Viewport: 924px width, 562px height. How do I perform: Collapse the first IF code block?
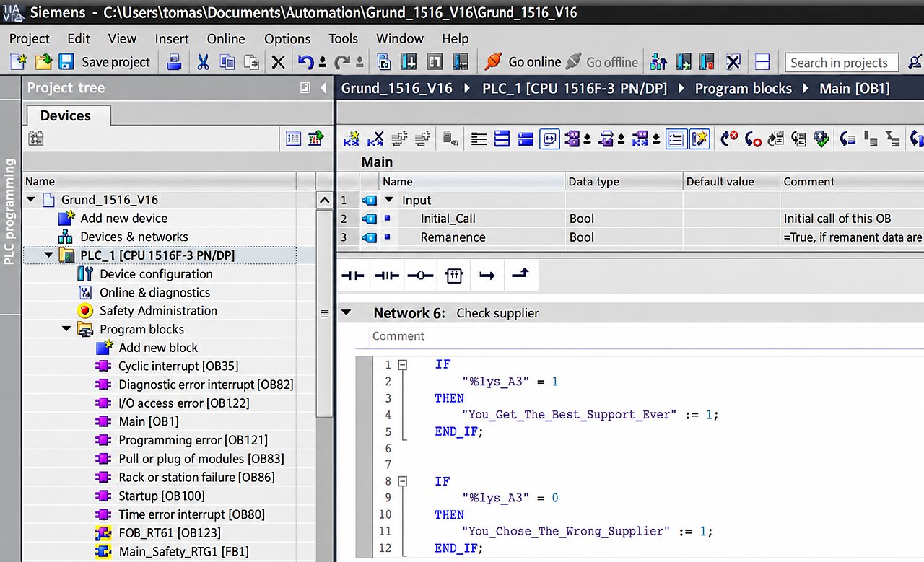pyautogui.click(x=403, y=365)
